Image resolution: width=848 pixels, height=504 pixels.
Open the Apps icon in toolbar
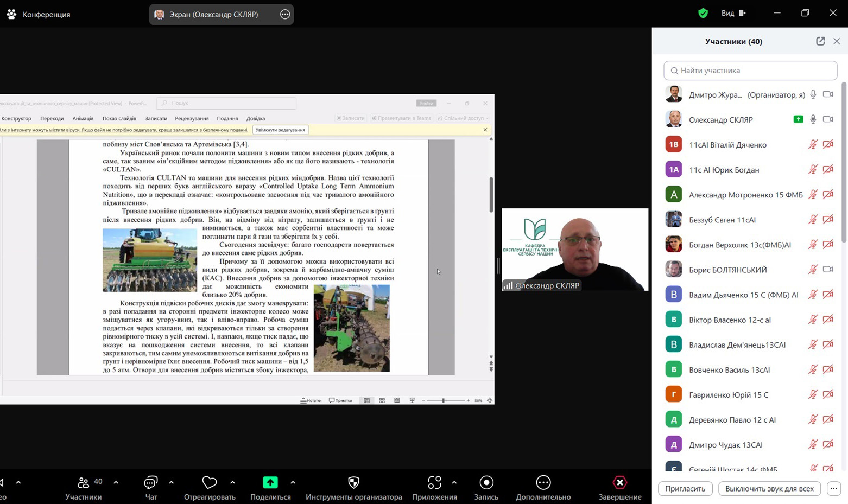[434, 482]
